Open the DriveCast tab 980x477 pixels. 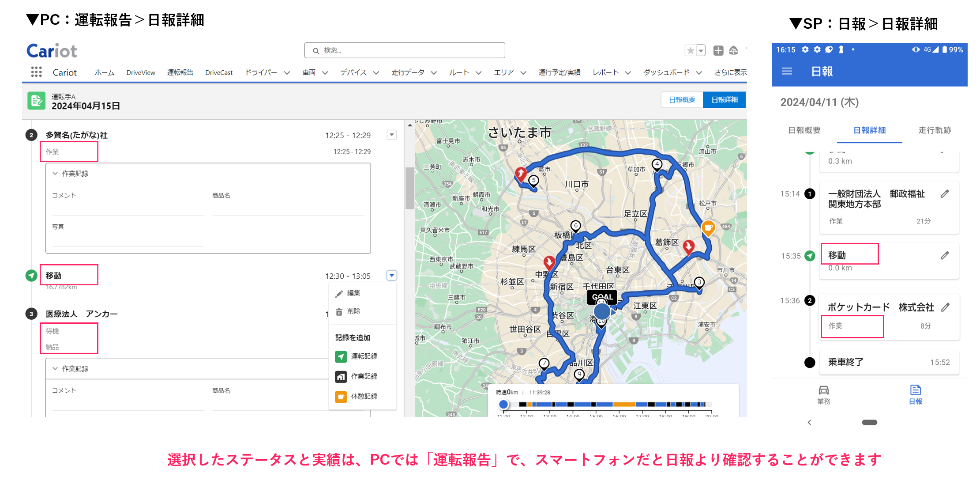tap(219, 72)
